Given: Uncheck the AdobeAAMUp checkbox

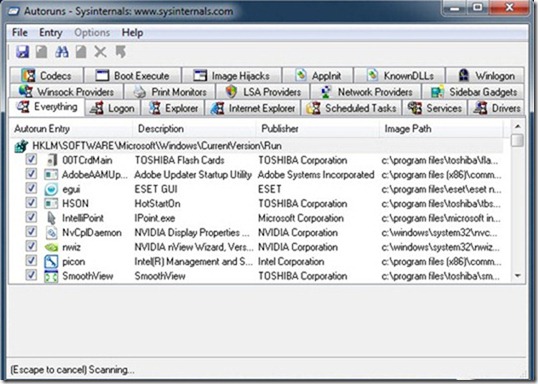Looking at the screenshot, I should point(31,174).
